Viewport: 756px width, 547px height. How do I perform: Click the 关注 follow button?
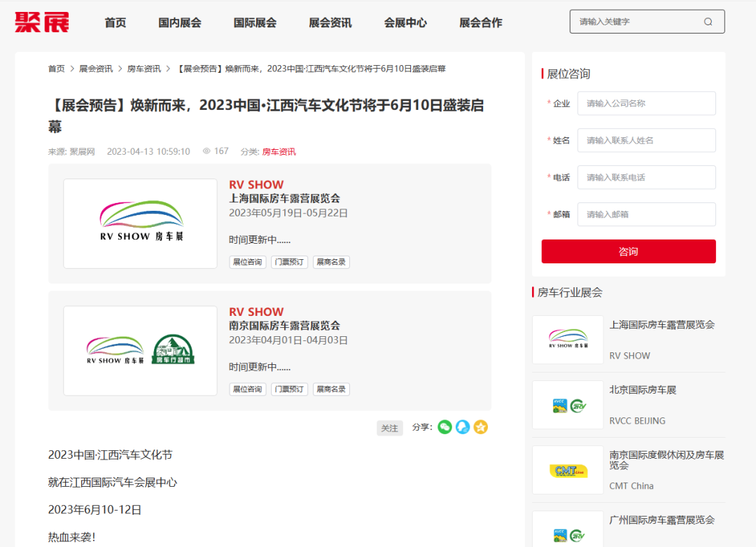tap(390, 428)
